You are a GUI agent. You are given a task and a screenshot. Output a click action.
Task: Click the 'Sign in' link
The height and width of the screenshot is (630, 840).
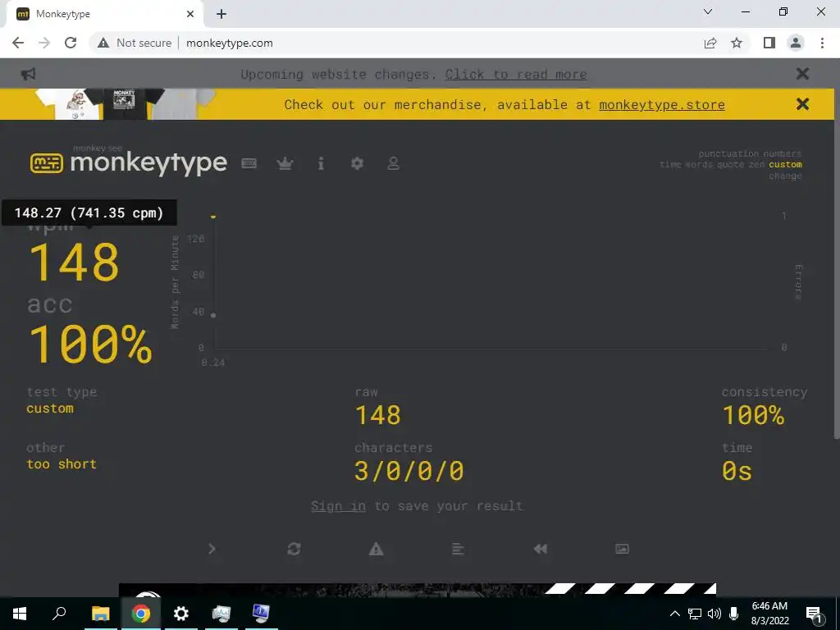pyautogui.click(x=338, y=505)
